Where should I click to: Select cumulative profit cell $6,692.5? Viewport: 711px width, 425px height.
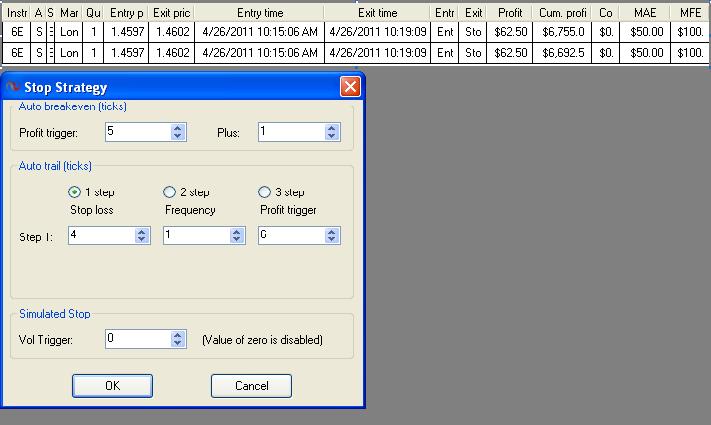coord(562,53)
